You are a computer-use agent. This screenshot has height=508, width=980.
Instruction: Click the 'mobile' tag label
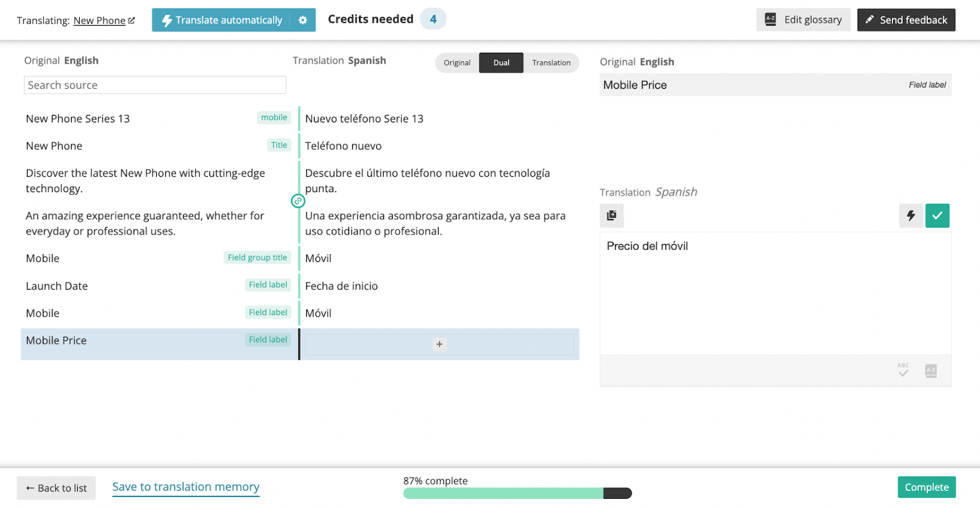coord(274,118)
